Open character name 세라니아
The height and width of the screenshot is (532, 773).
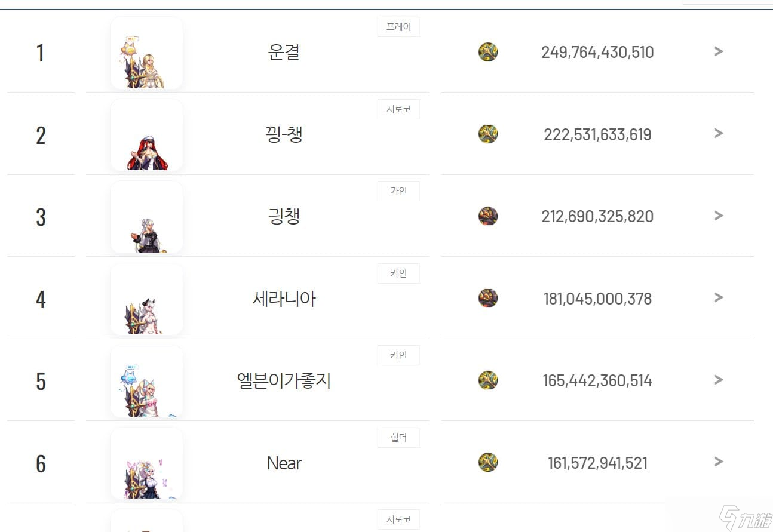[x=284, y=299]
